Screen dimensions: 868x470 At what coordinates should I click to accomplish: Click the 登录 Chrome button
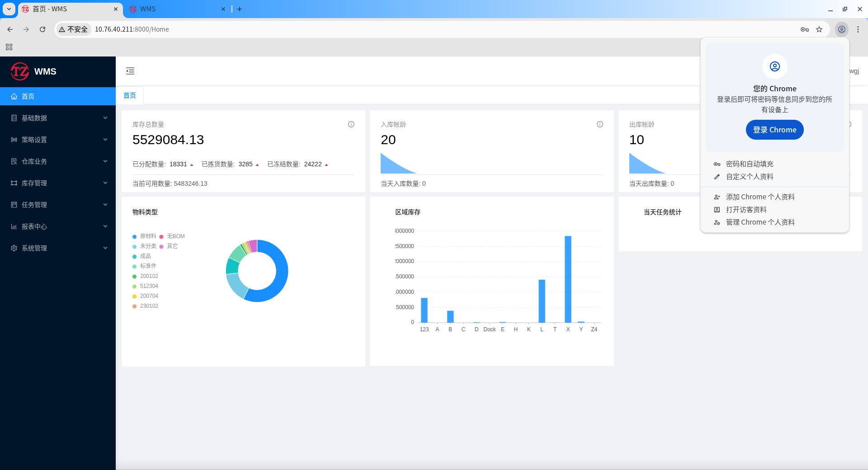pyautogui.click(x=774, y=130)
